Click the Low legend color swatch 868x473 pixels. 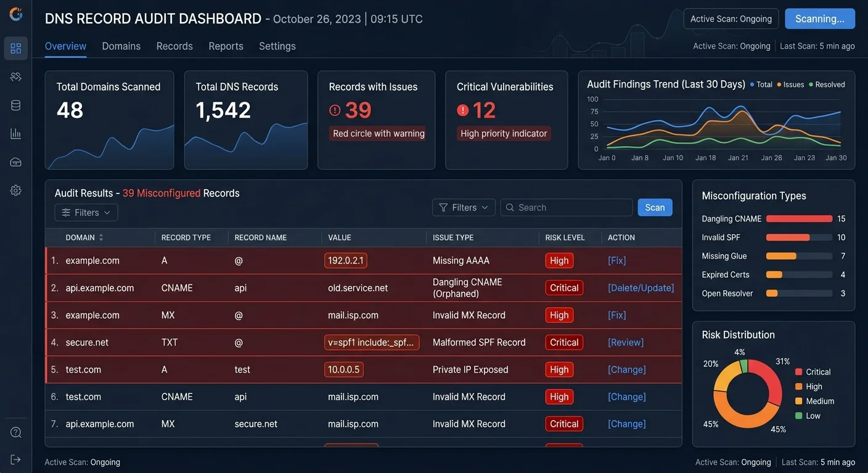click(798, 416)
